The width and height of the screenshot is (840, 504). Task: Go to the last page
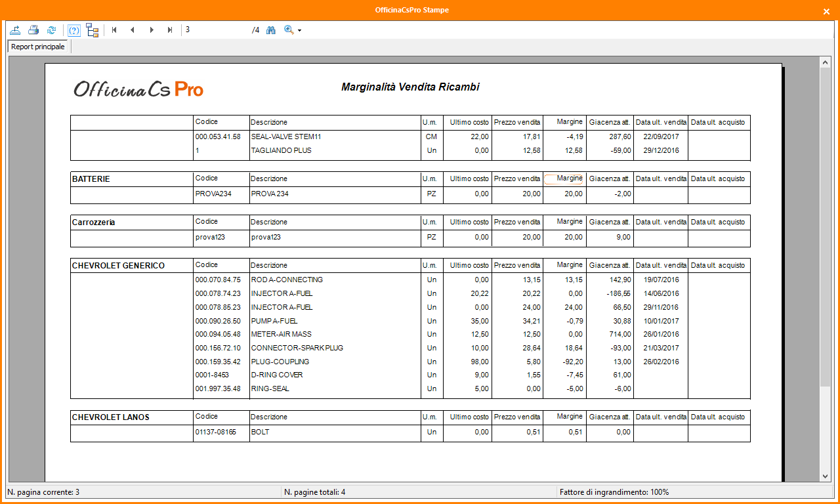(x=170, y=30)
